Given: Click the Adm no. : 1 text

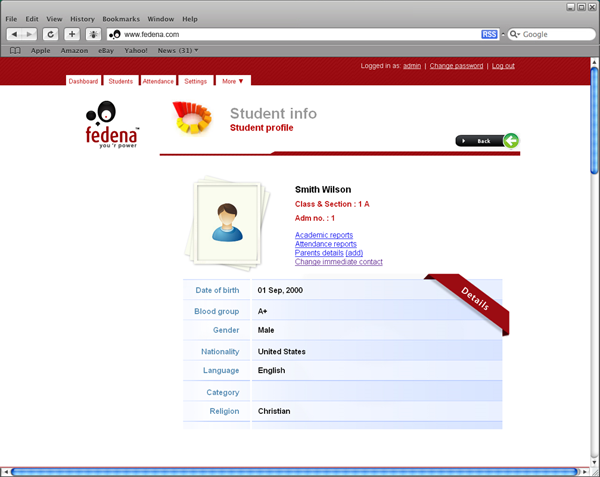Looking at the screenshot, I should click(x=315, y=218).
